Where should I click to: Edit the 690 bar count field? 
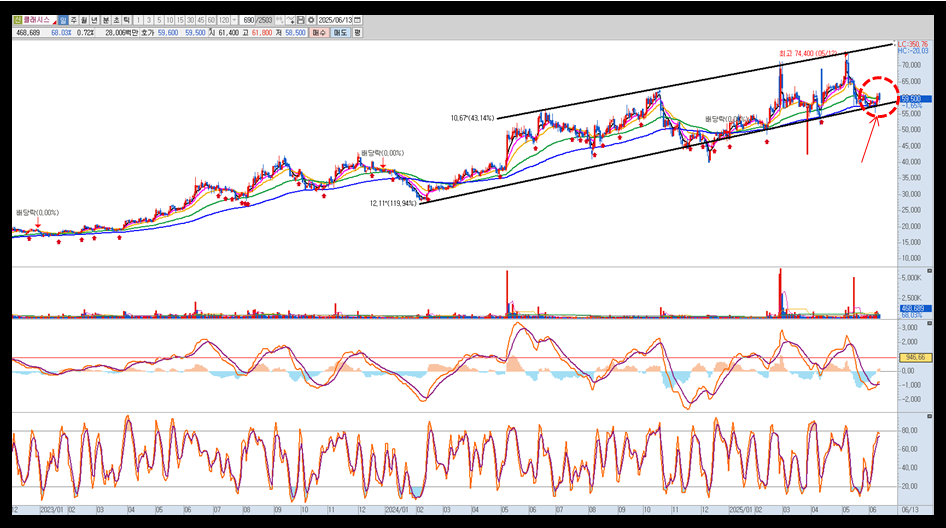coord(248,21)
